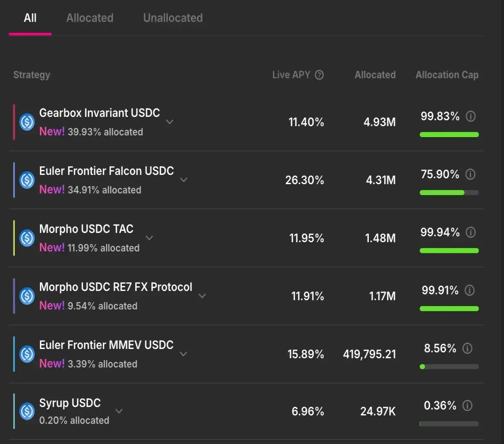Click the Gearbox Invariant USDC coin icon

point(27,122)
